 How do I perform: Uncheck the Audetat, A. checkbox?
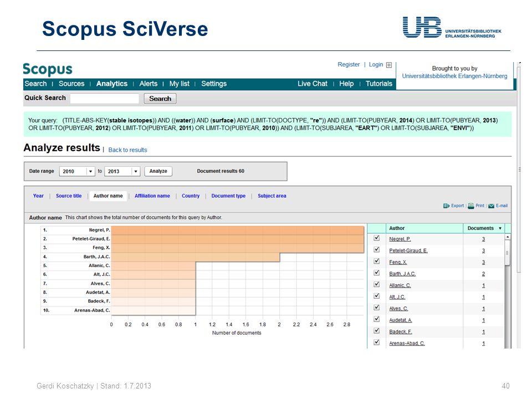[x=377, y=319]
